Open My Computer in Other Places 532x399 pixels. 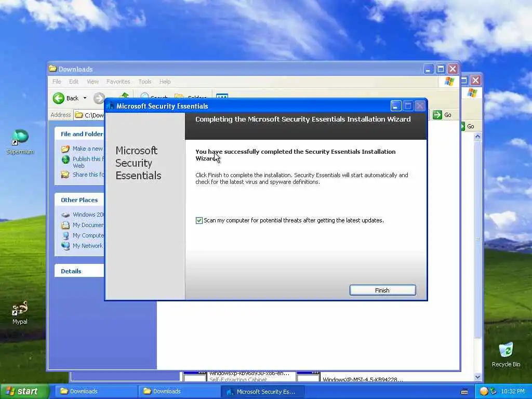click(88, 235)
